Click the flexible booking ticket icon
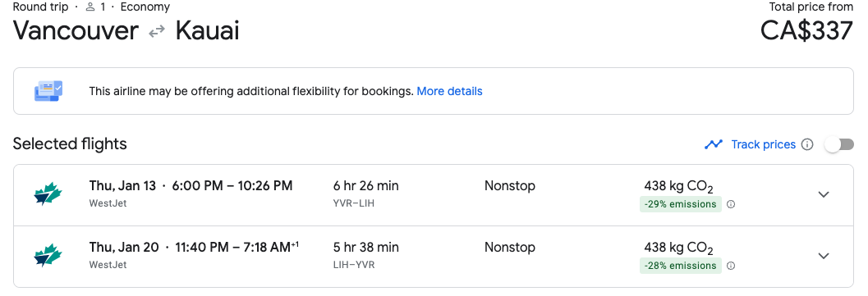Screen dimensions: 868x296 tap(48, 91)
